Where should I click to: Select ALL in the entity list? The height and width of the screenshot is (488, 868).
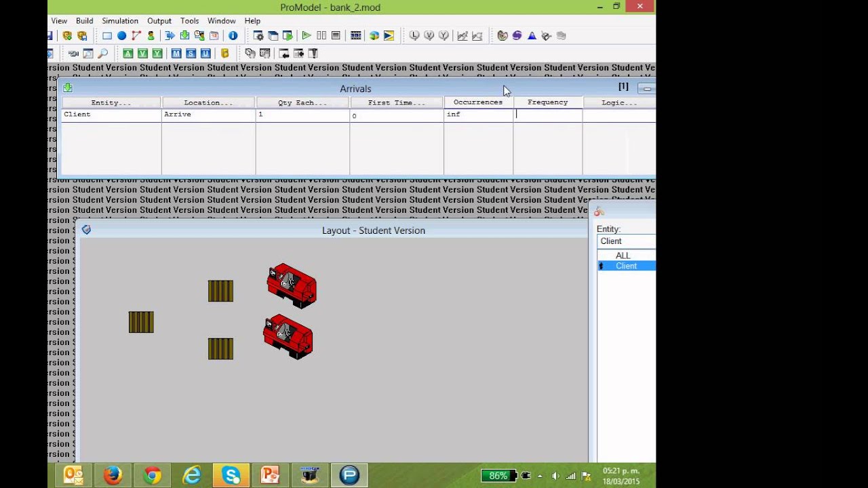pyautogui.click(x=623, y=256)
